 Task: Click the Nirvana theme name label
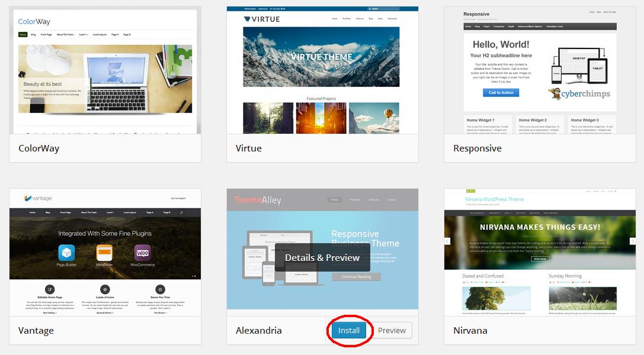(470, 331)
